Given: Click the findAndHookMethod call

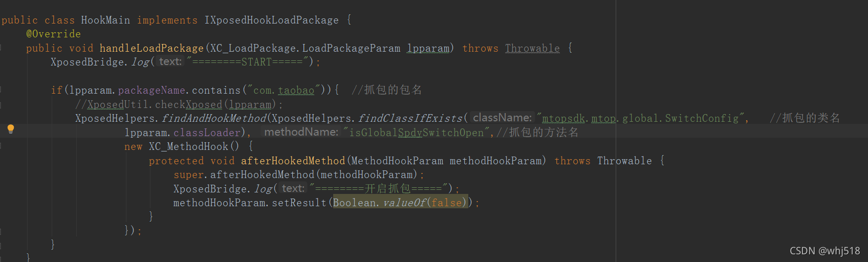Looking at the screenshot, I should 214,118.
